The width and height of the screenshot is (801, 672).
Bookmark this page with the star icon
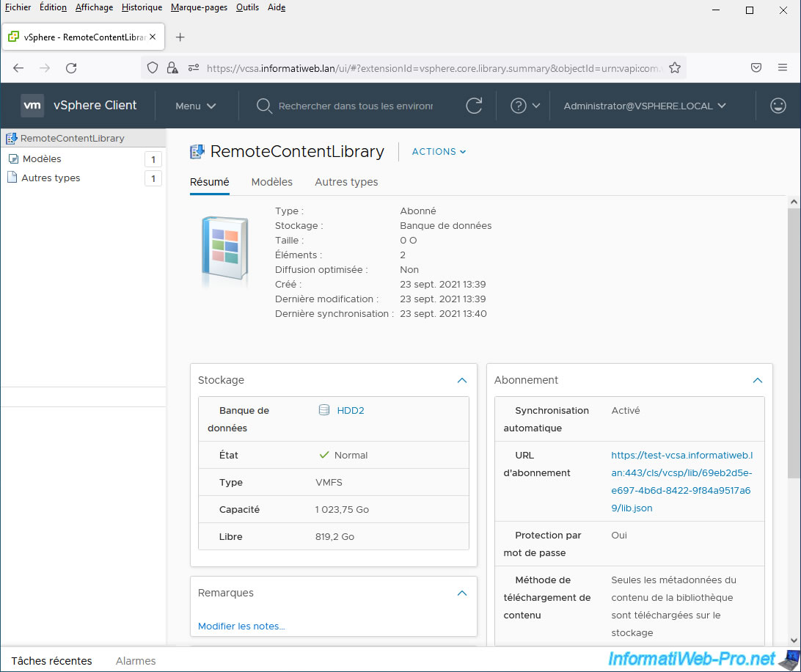[675, 67]
